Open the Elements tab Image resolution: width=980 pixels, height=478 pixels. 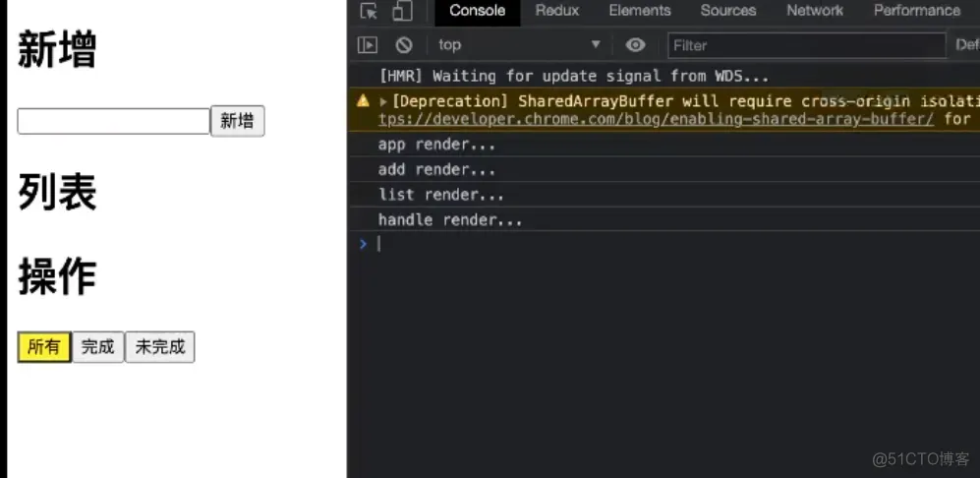click(x=639, y=11)
